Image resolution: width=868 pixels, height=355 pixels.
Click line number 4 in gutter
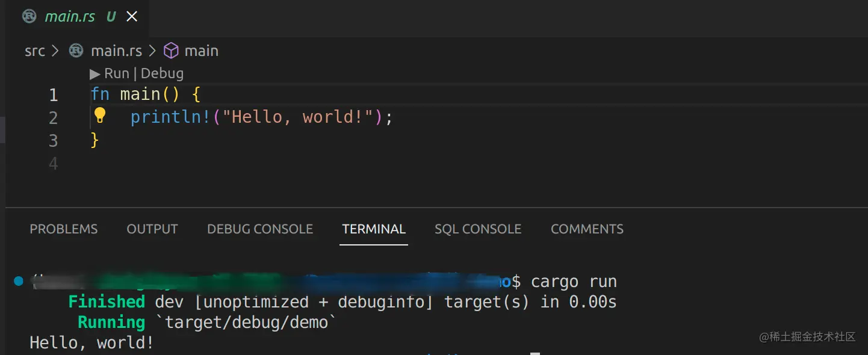point(54,164)
